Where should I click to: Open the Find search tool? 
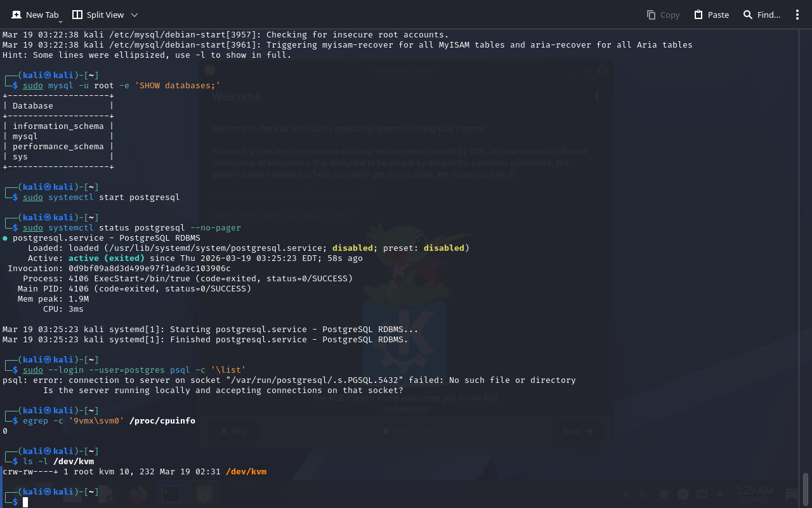click(761, 15)
